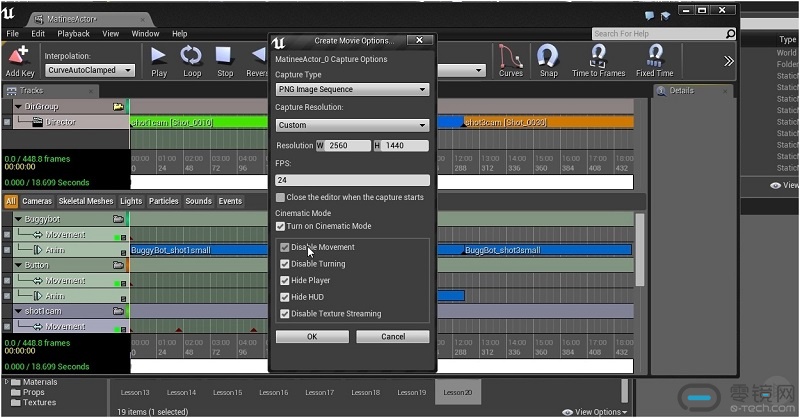Click the Buggybot group folder icon
The height and width of the screenshot is (418, 800).
coord(118,219)
